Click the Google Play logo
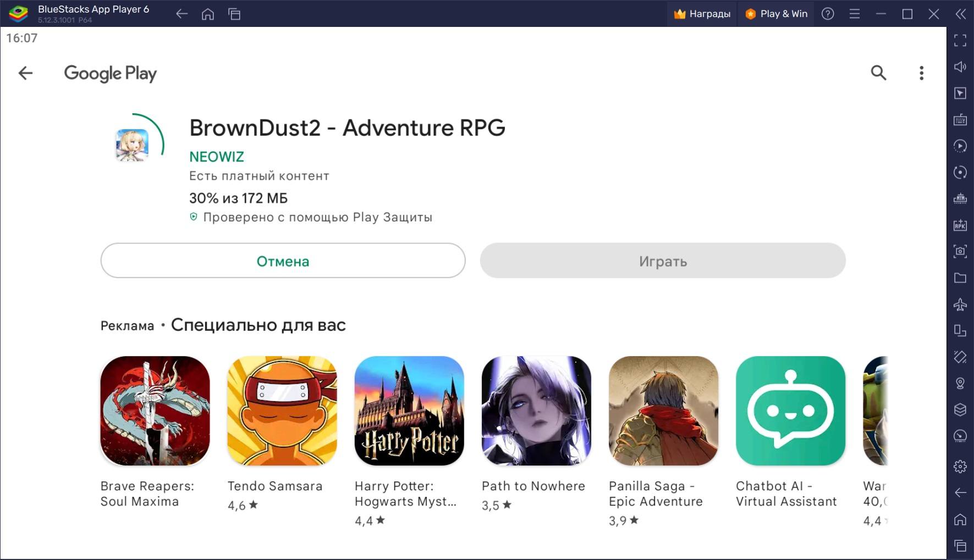This screenshot has height=560, width=974. click(x=111, y=73)
